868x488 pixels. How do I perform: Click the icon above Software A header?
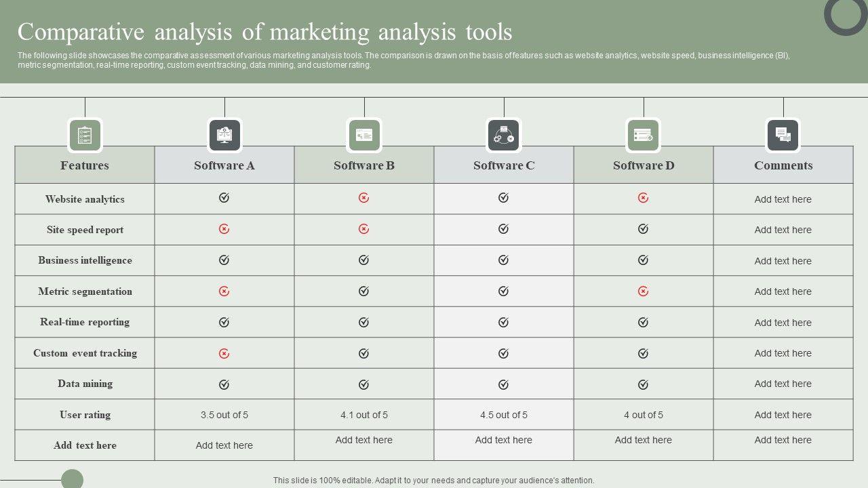[224, 135]
